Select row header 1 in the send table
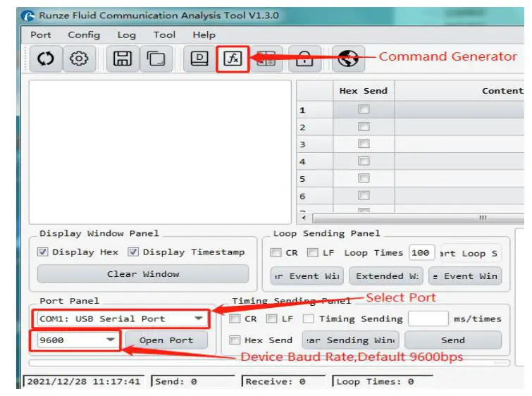 click(314, 110)
